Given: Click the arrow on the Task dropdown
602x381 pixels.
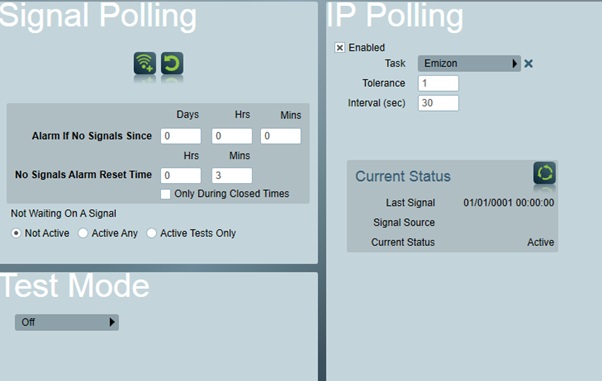Looking at the screenshot, I should [x=514, y=64].
